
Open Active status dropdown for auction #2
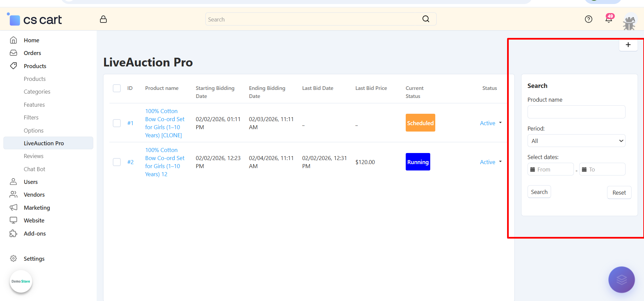(491, 162)
